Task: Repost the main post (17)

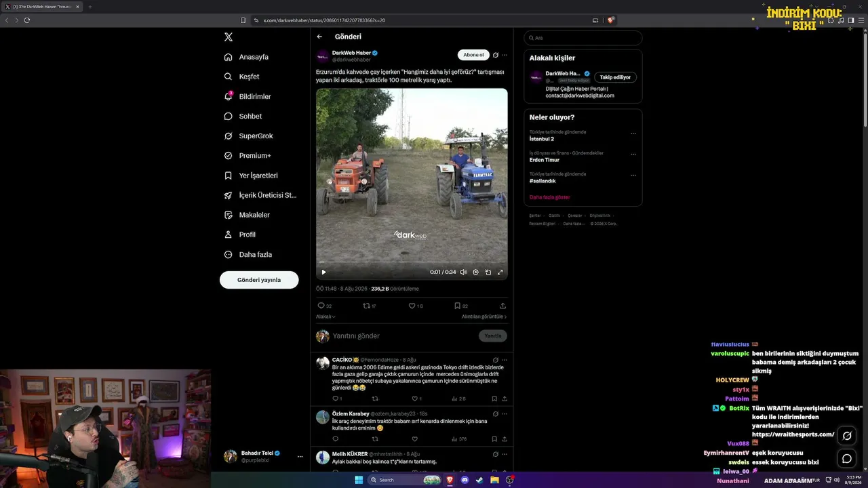Action: click(x=370, y=306)
